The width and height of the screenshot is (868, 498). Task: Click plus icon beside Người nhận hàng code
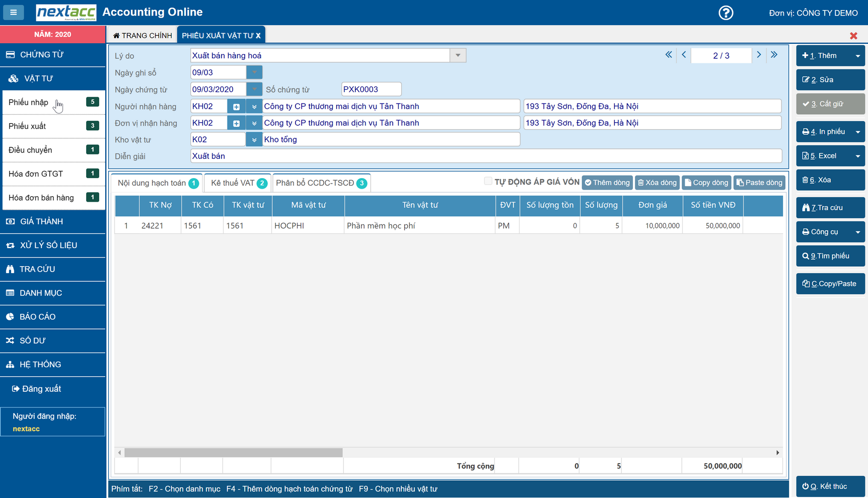[x=236, y=107]
